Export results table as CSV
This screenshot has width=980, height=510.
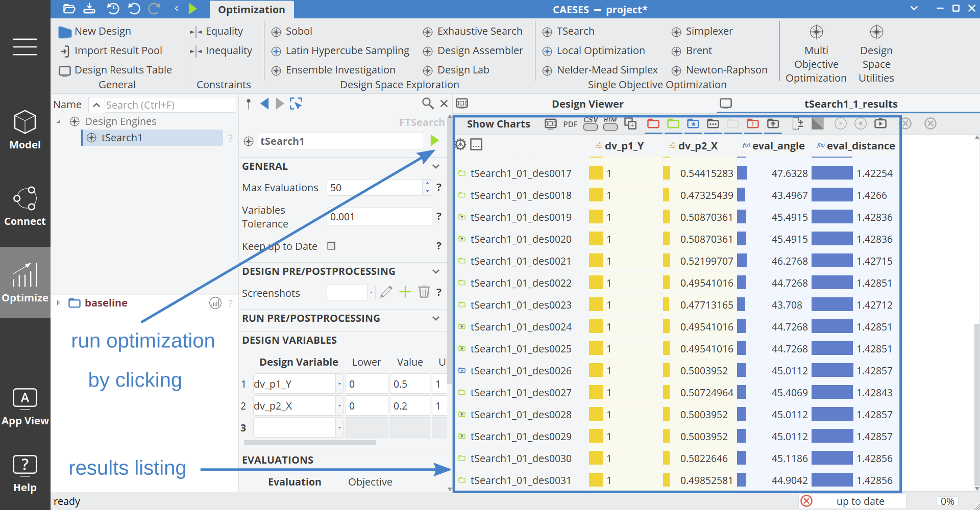(x=591, y=123)
